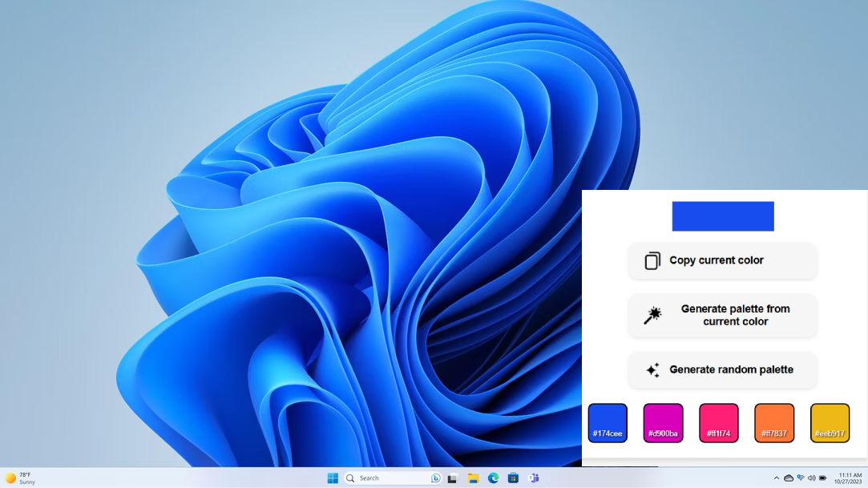This screenshot has height=488, width=868.
Task: Open Microsoft Teams from the taskbar
Action: point(534,478)
